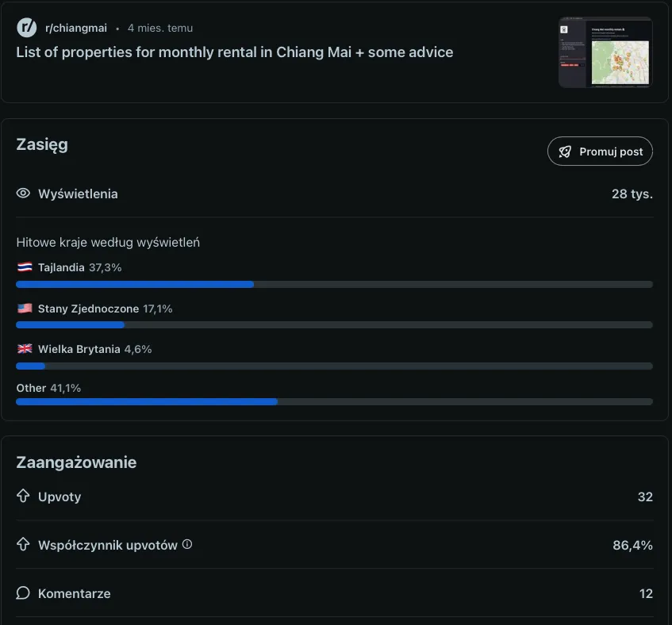Click the megaphone icon on Promuj post

tap(565, 151)
